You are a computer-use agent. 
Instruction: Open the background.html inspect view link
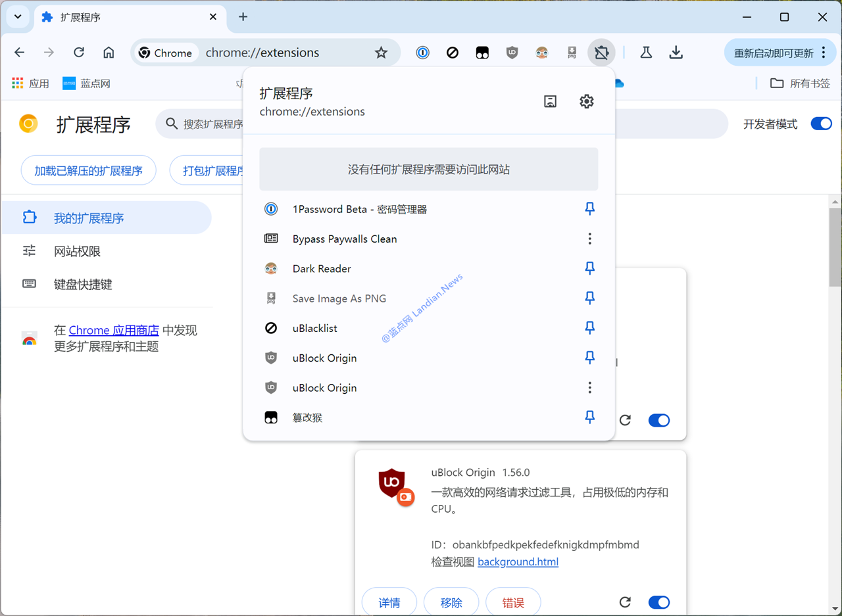click(518, 562)
